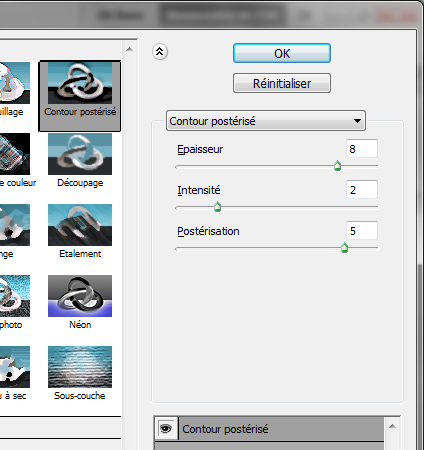Select the Sous-couche filter thumbnail
Viewport: 424px width, 450px height.
(80, 367)
